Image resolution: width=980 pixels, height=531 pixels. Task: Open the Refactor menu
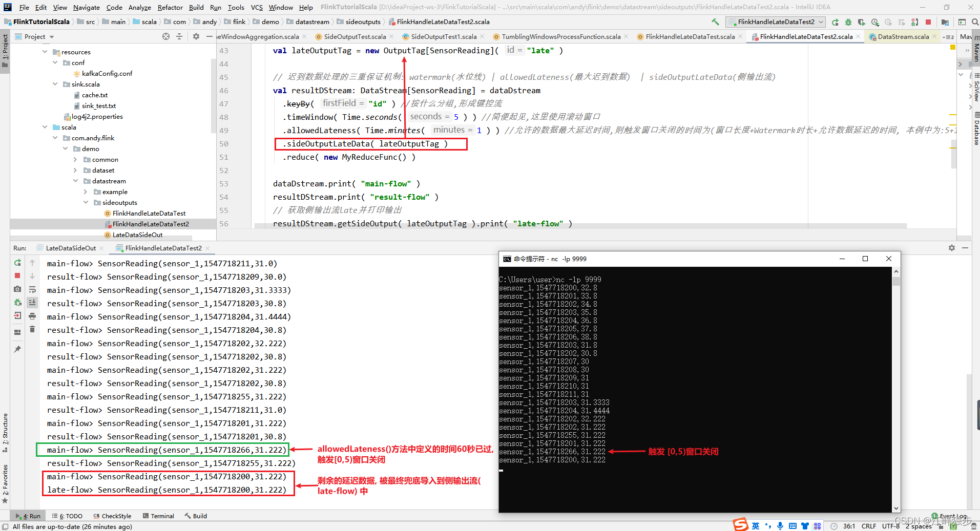pyautogui.click(x=170, y=7)
